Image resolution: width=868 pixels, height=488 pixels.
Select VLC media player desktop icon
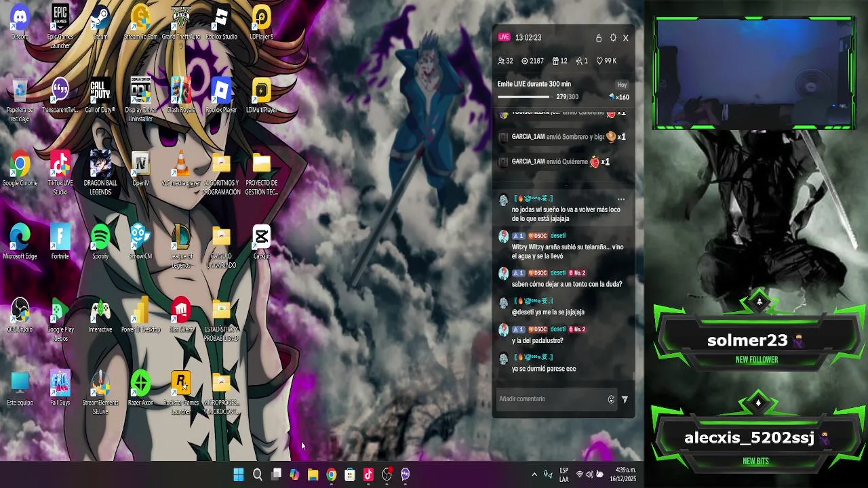180,169
